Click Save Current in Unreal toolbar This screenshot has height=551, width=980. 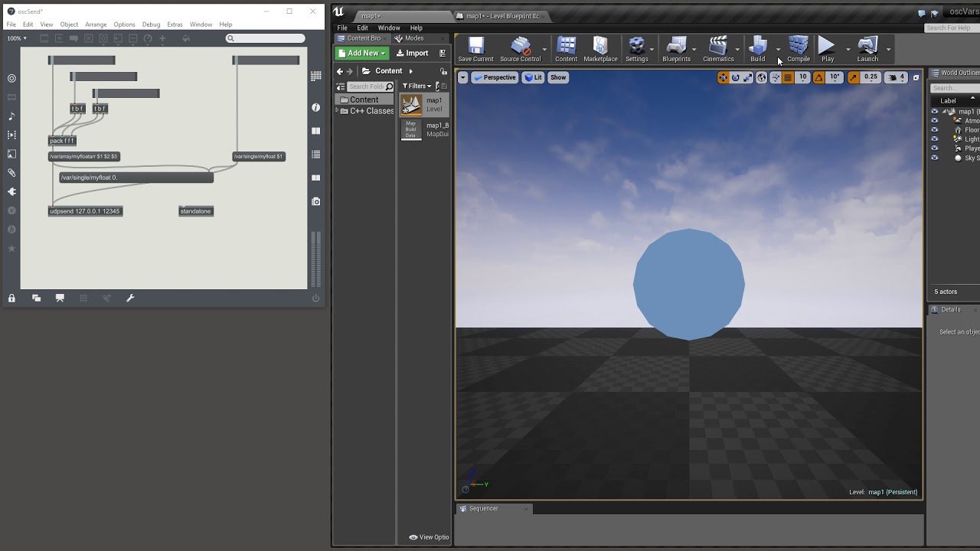point(475,49)
